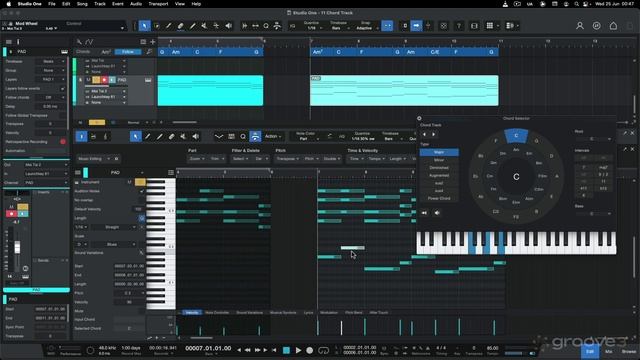Image resolution: width=640 pixels, height=360 pixels.
Task: Open the Edit view button bottom right
Action: tap(590, 351)
